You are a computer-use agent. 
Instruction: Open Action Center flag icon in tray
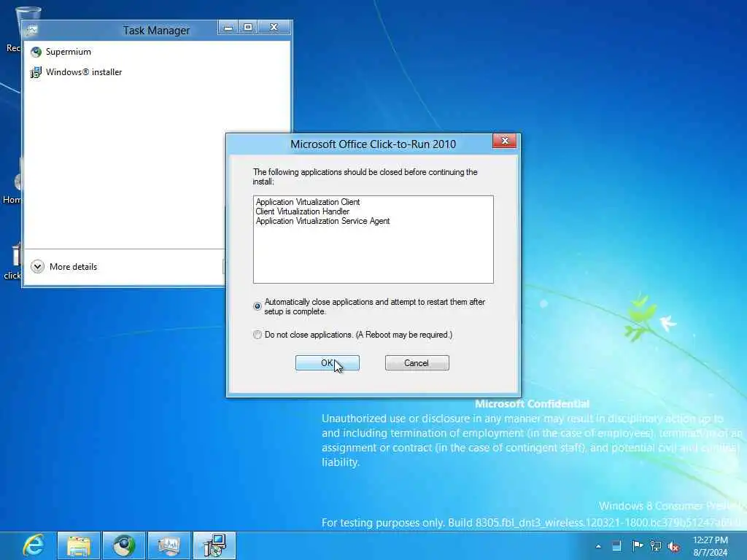click(x=637, y=545)
